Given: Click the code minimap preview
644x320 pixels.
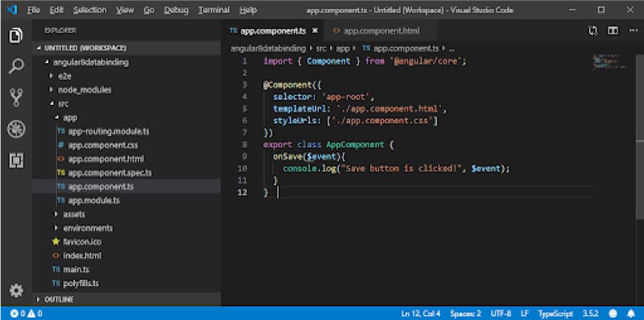Looking at the screenshot, I should 609,62.
